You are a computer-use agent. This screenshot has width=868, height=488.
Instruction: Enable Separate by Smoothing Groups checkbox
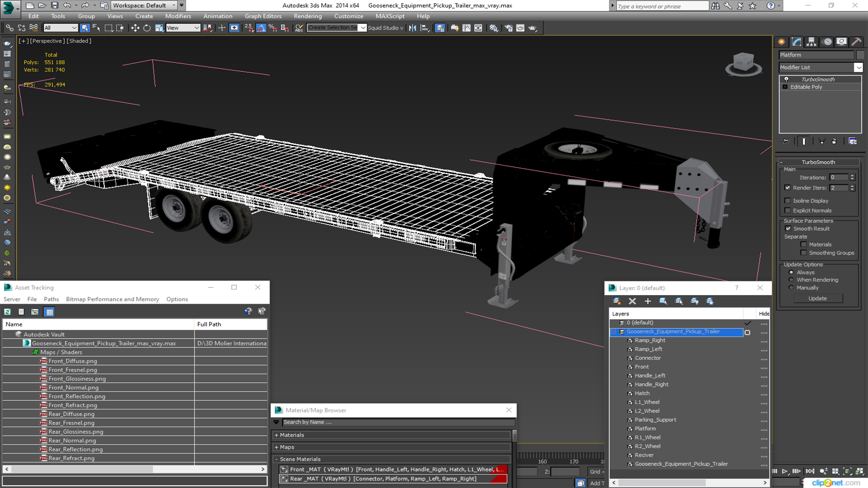(x=803, y=253)
